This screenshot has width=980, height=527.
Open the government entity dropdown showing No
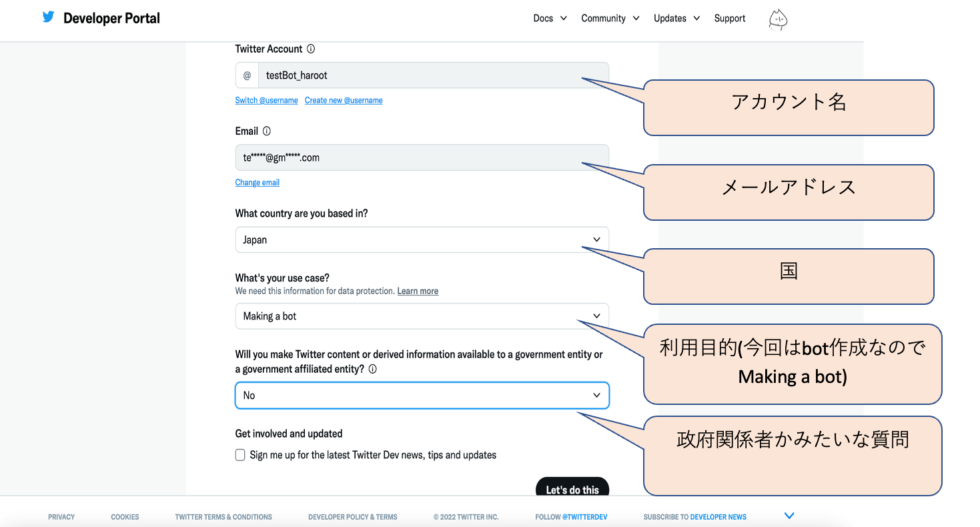click(422, 395)
